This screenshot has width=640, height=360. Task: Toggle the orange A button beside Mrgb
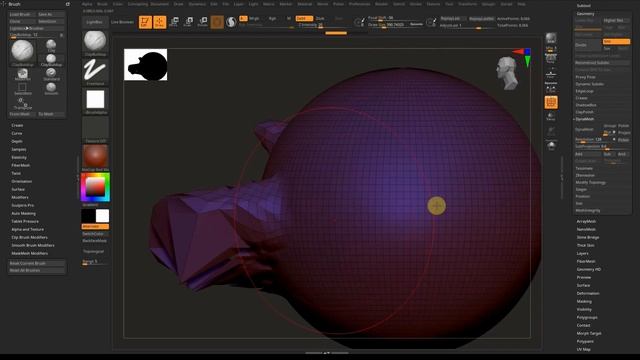pyautogui.click(x=243, y=18)
